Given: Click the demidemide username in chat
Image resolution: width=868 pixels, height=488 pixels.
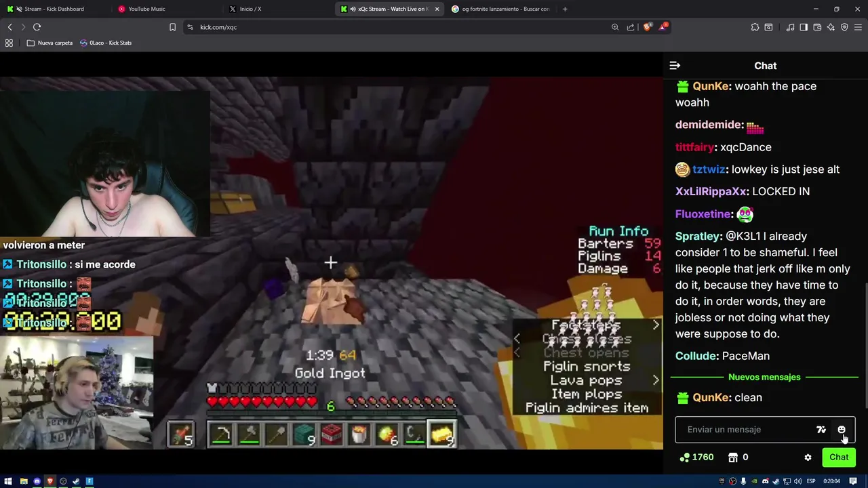Looking at the screenshot, I should coord(709,125).
